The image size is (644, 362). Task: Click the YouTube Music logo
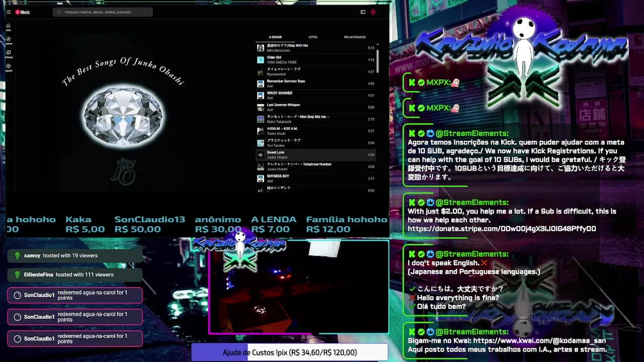click(x=23, y=12)
